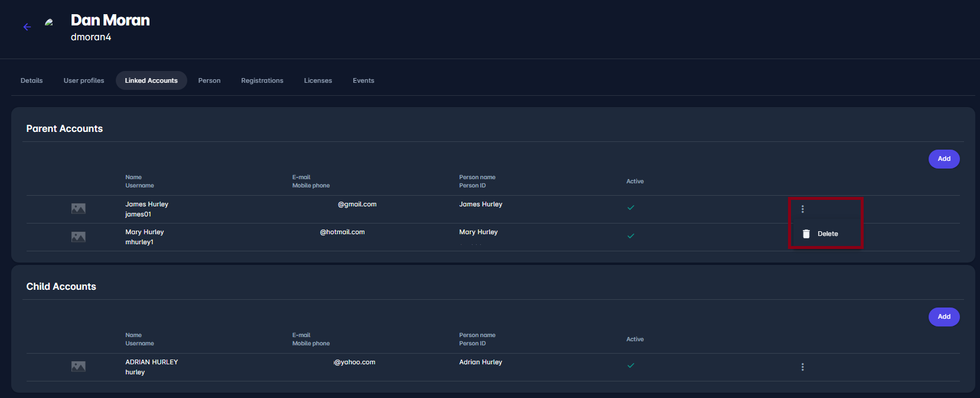Click the back arrow icon
The height and width of the screenshot is (398, 980).
click(x=27, y=27)
